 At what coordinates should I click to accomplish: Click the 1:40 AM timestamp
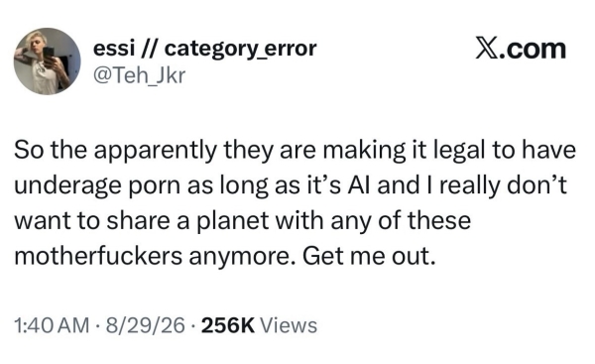(52, 325)
